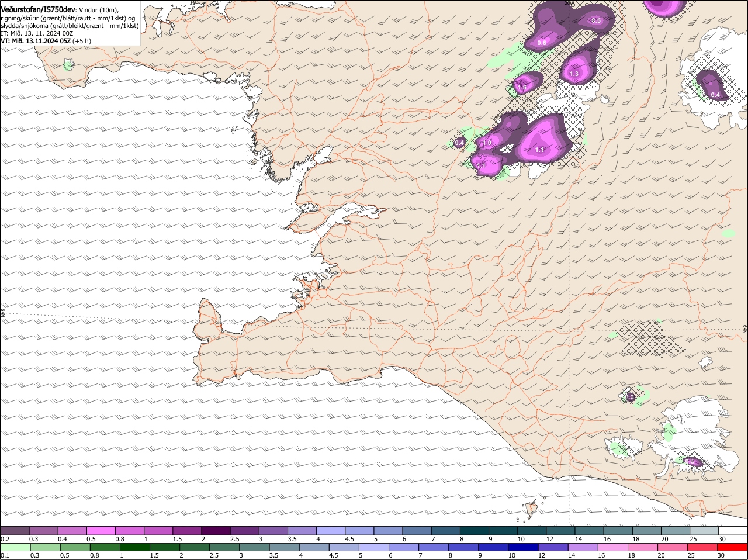This screenshot has width=748, height=560.
Task: Select bright red 30 swatch in lower legend
Action: [x=733, y=547]
